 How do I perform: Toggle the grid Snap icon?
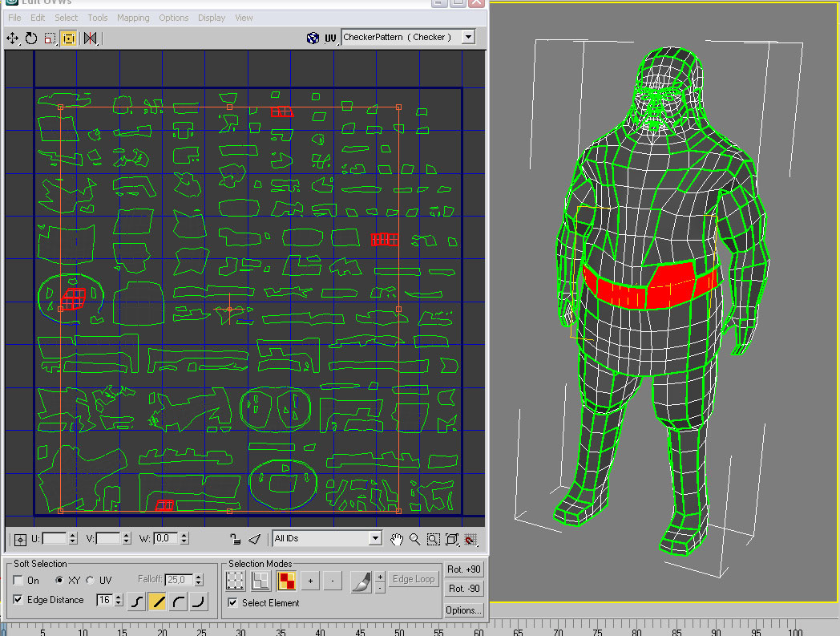pyautogui.click(x=470, y=539)
